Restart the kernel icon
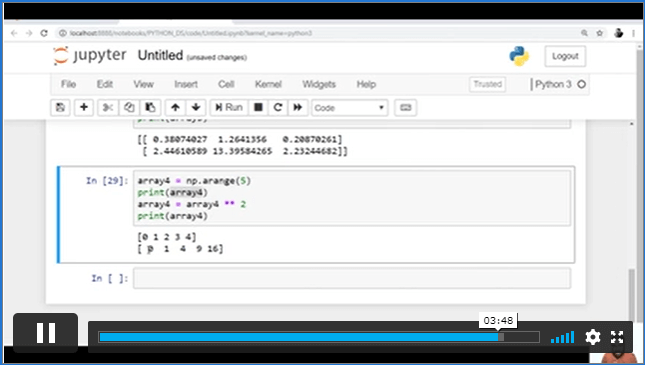Viewport: 645px width, 365px height. point(278,108)
